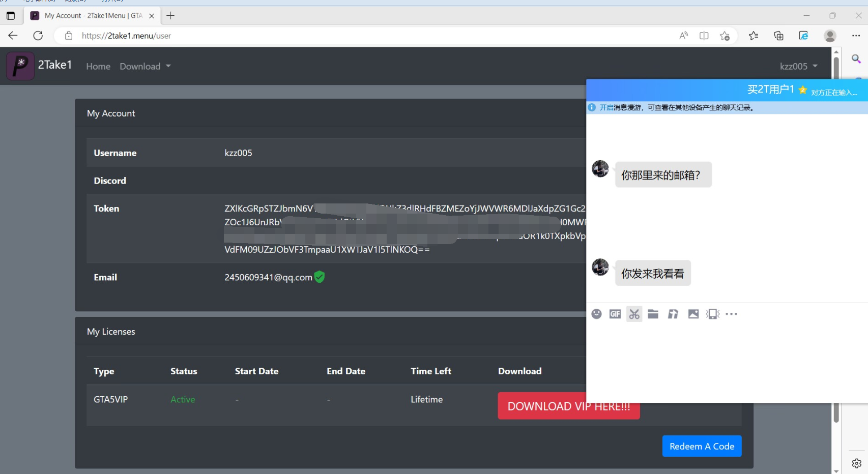
Task: Open the Favorites list icon
Action: click(x=754, y=36)
